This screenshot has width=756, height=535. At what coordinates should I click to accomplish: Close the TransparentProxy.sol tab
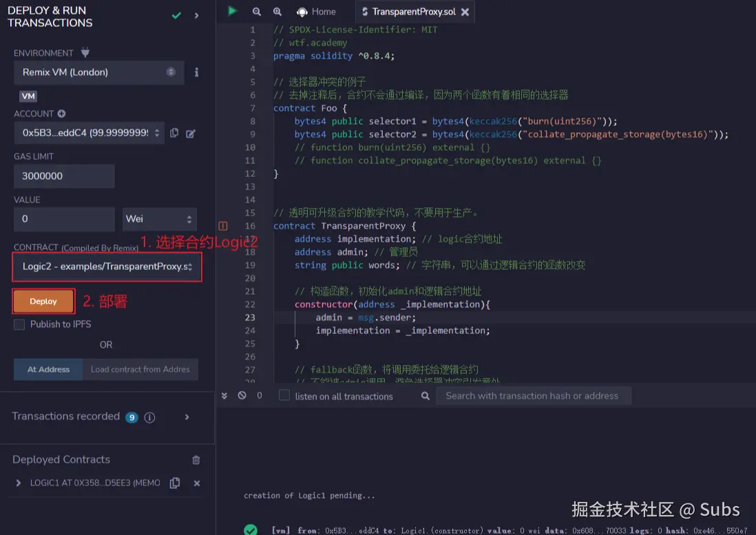(465, 12)
